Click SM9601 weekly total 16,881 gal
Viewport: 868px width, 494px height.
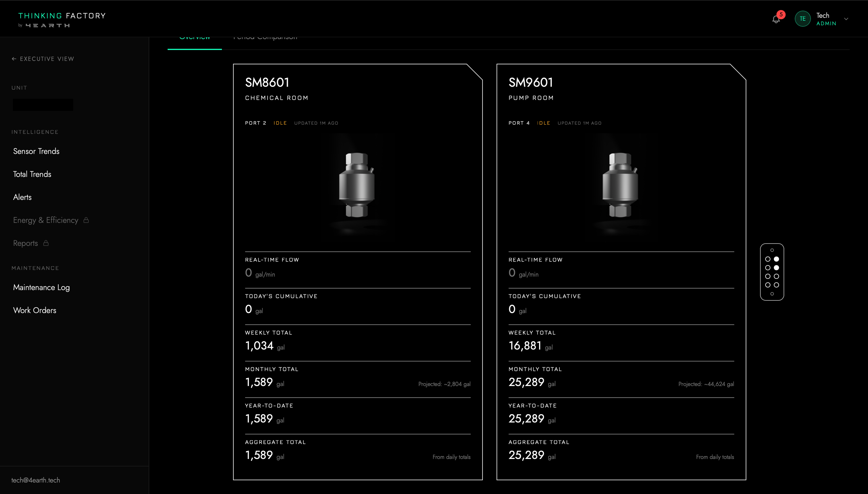click(x=531, y=346)
